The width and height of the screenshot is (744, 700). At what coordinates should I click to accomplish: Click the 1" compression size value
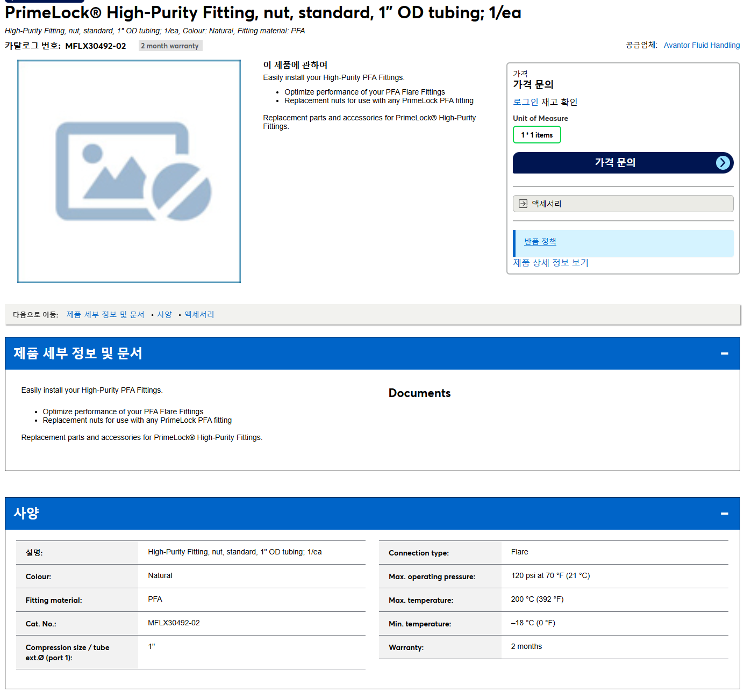(x=152, y=647)
